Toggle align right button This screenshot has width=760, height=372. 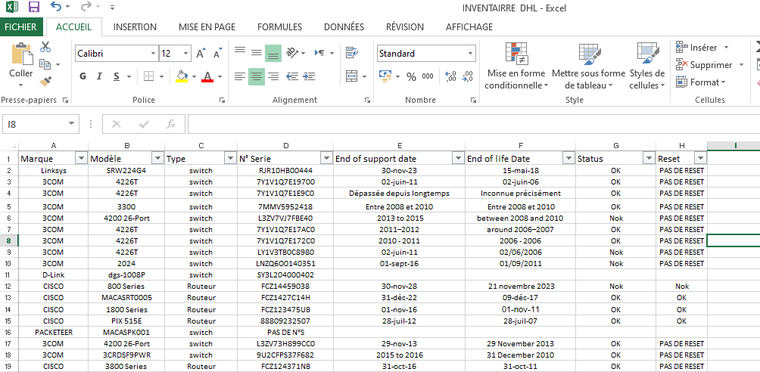273,76
